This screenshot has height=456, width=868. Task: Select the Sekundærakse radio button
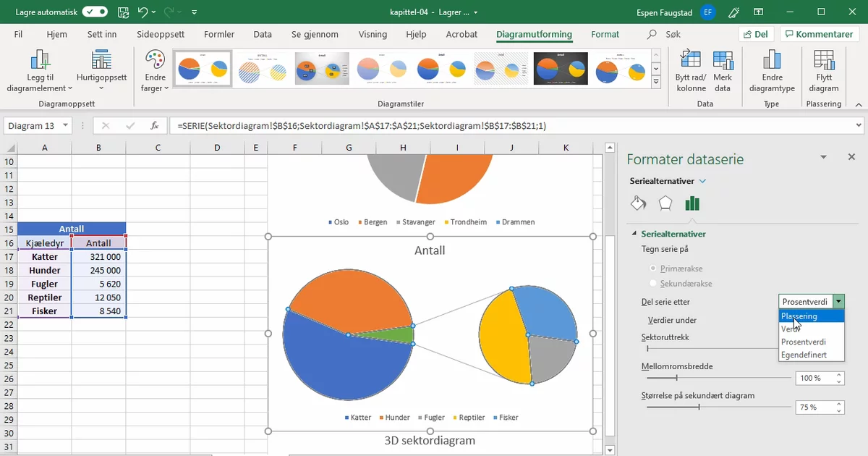654,284
